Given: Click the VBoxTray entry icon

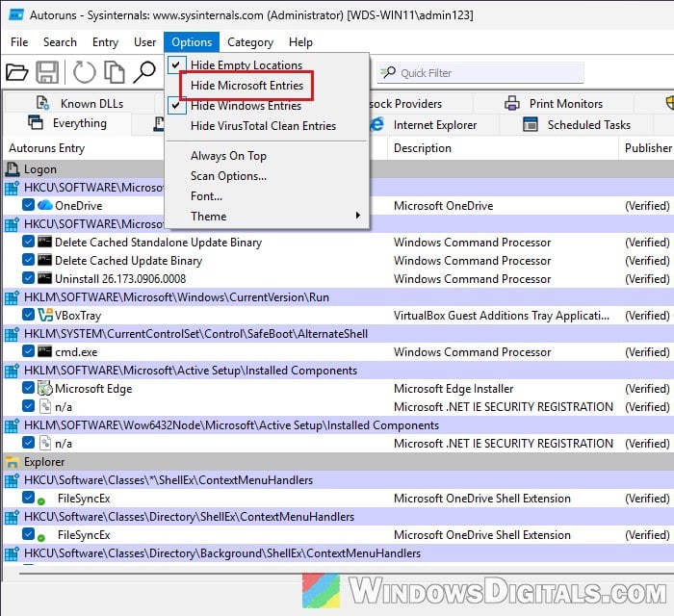Looking at the screenshot, I should pos(44,316).
